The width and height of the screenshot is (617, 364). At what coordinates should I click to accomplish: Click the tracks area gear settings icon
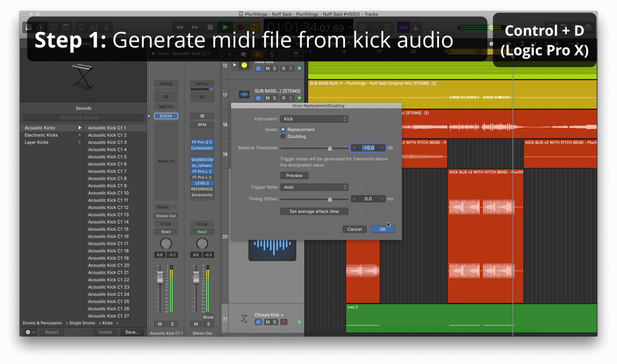493,44
